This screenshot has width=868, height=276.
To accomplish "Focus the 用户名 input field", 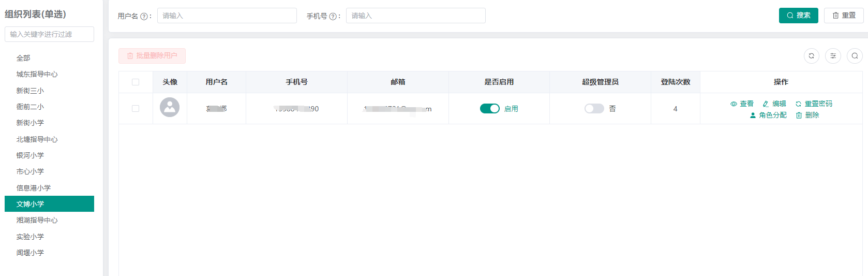I will coord(227,16).
